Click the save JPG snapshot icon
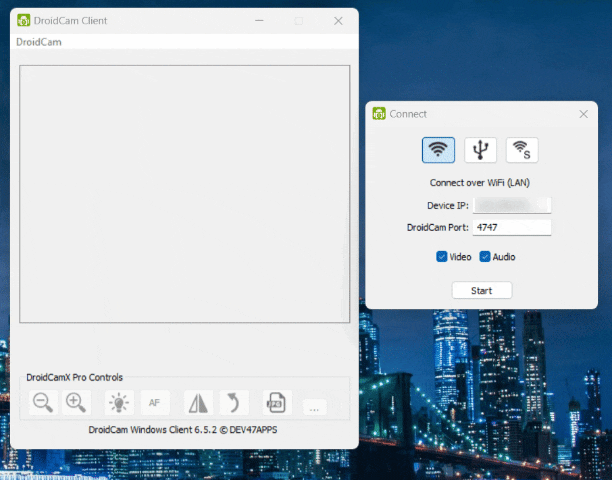 click(277, 402)
